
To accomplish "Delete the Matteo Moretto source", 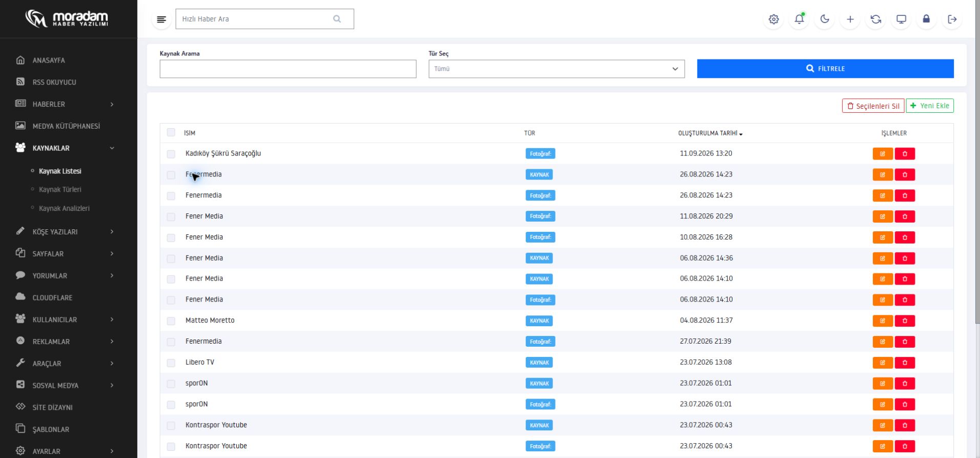I will tap(905, 321).
